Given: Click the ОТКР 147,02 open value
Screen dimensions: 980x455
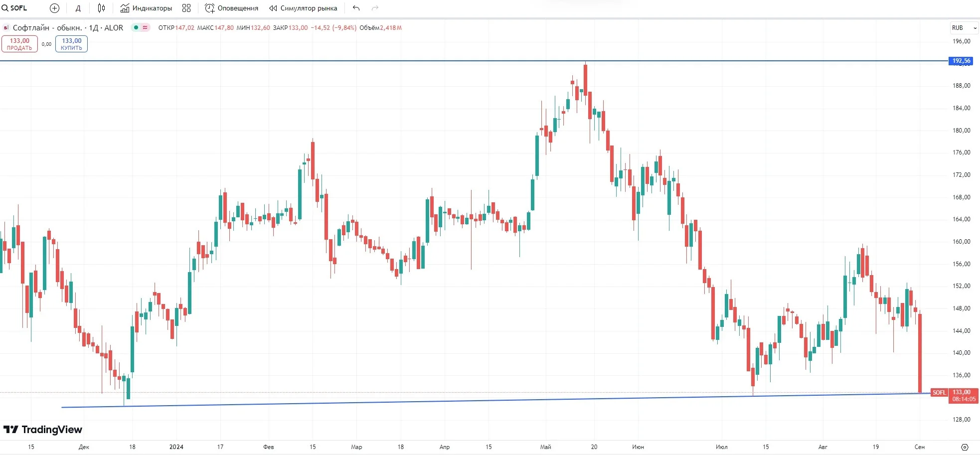Looking at the screenshot, I should (x=176, y=28).
